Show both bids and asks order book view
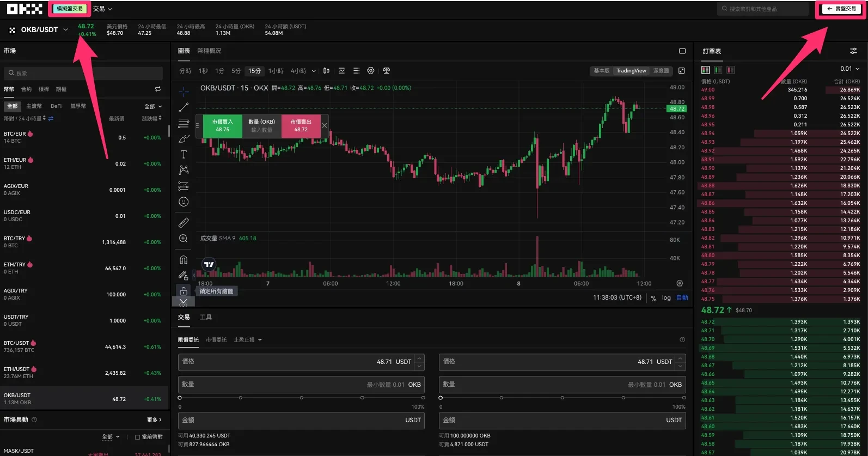The height and width of the screenshot is (456, 868). pos(706,70)
